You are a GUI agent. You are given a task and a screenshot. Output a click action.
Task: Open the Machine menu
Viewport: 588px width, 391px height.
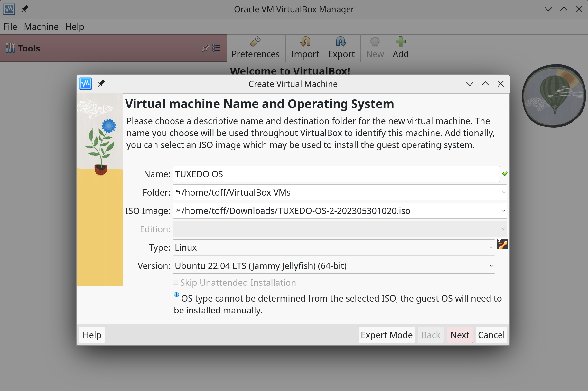(41, 27)
